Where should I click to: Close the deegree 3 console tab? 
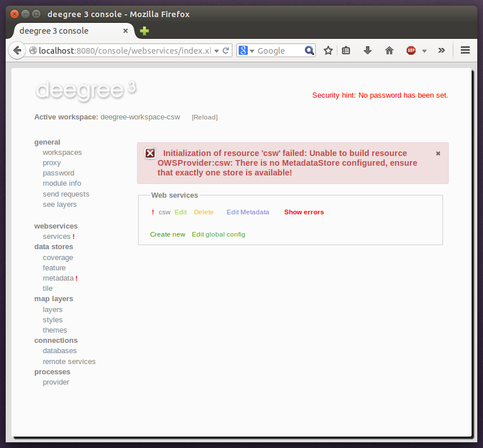coord(126,31)
